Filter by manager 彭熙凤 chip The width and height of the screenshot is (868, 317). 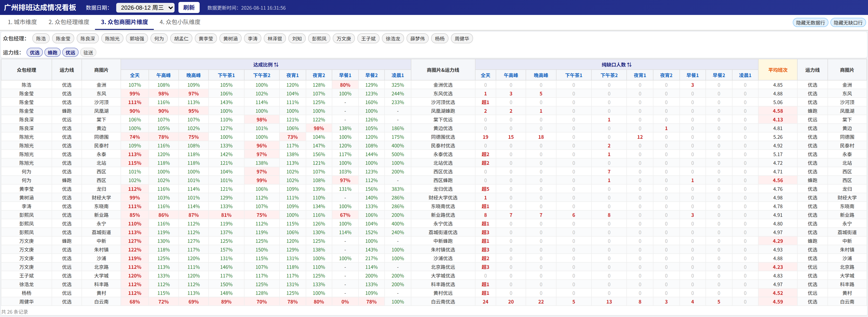319,39
